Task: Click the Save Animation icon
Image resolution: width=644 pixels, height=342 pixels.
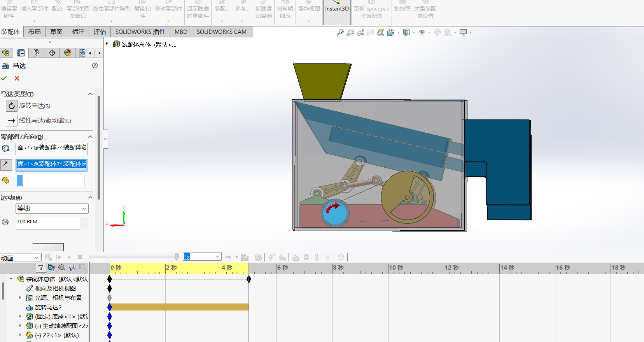Action: pos(245,257)
